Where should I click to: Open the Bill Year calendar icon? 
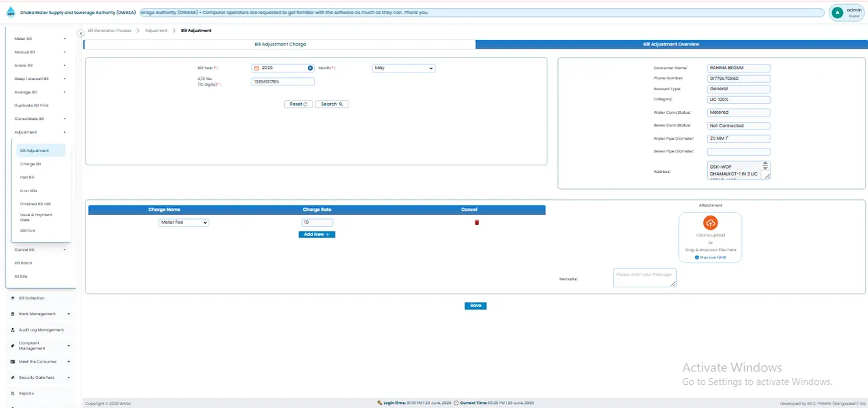[x=256, y=68]
